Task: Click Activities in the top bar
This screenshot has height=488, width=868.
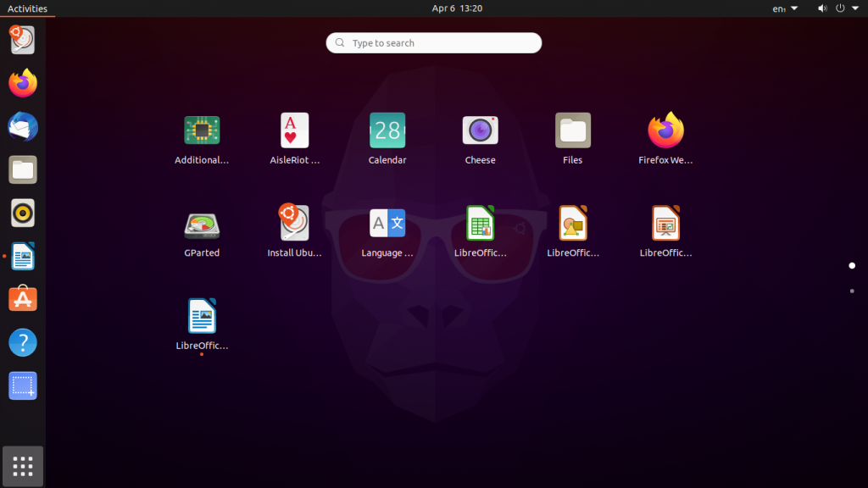Action: point(28,8)
